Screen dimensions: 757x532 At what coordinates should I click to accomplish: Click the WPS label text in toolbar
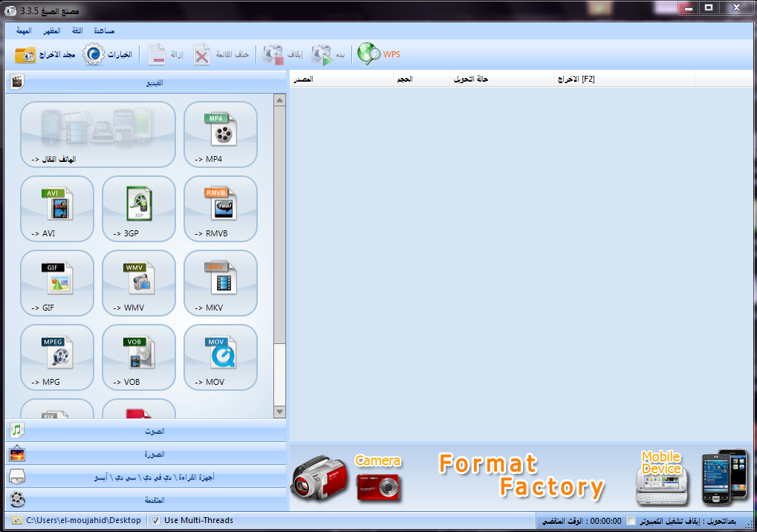coord(392,54)
